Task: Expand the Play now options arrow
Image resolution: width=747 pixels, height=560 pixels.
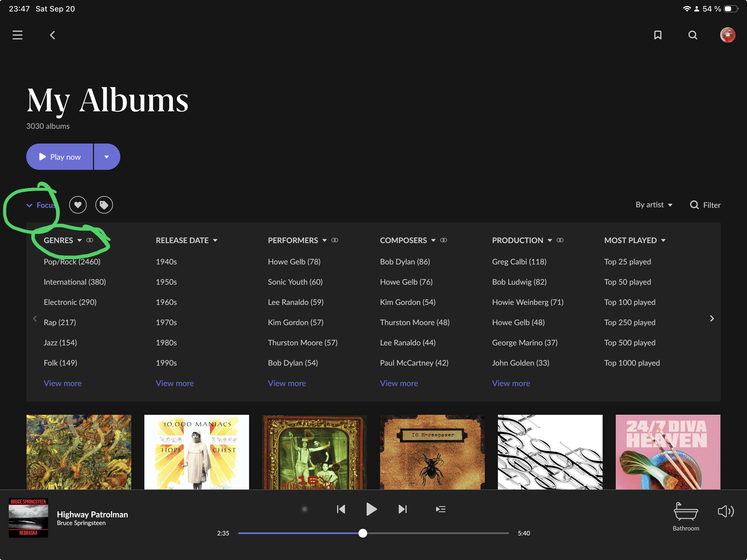Action: tap(107, 157)
